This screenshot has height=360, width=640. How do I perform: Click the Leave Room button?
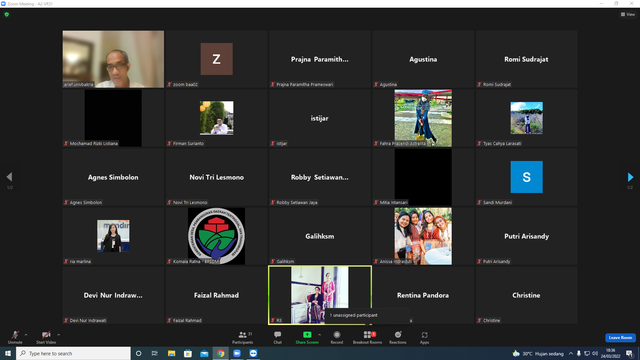coord(620,338)
